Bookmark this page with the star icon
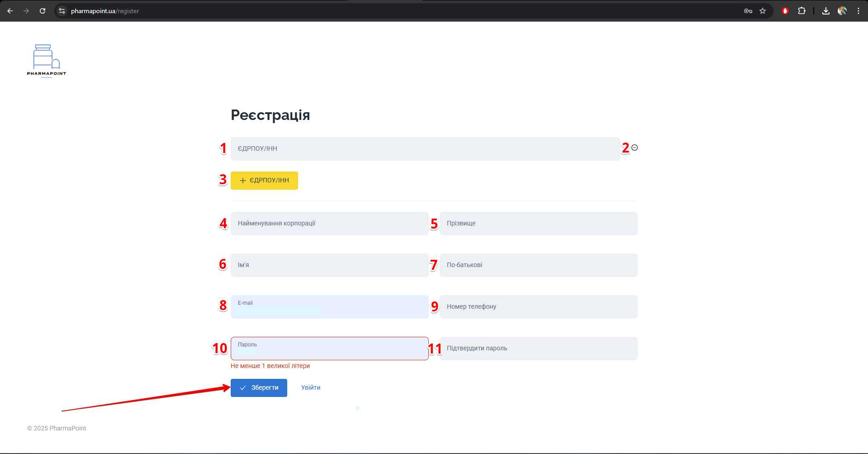The height and width of the screenshot is (454, 868). (x=763, y=11)
